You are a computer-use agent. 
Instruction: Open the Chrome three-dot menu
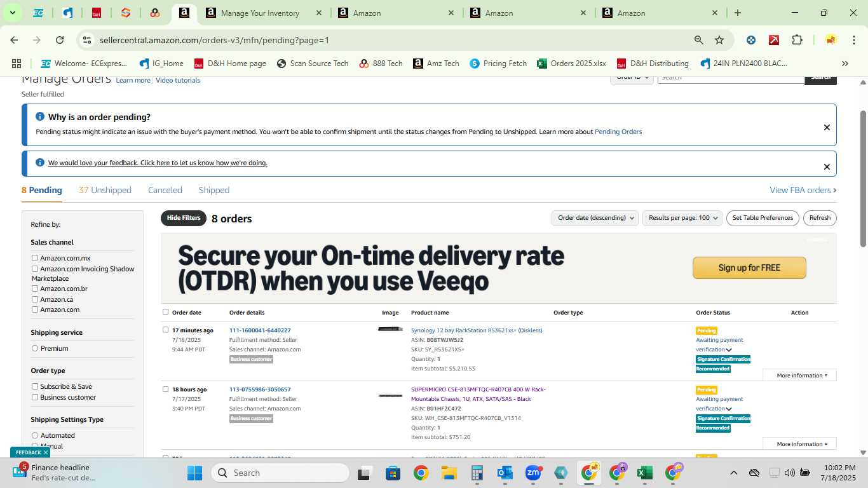point(853,40)
